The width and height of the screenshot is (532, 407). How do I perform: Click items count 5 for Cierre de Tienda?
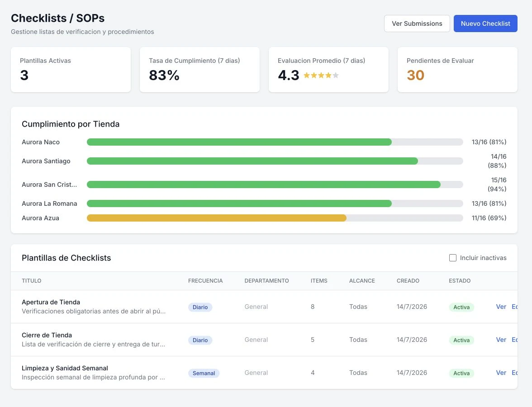pyautogui.click(x=313, y=340)
